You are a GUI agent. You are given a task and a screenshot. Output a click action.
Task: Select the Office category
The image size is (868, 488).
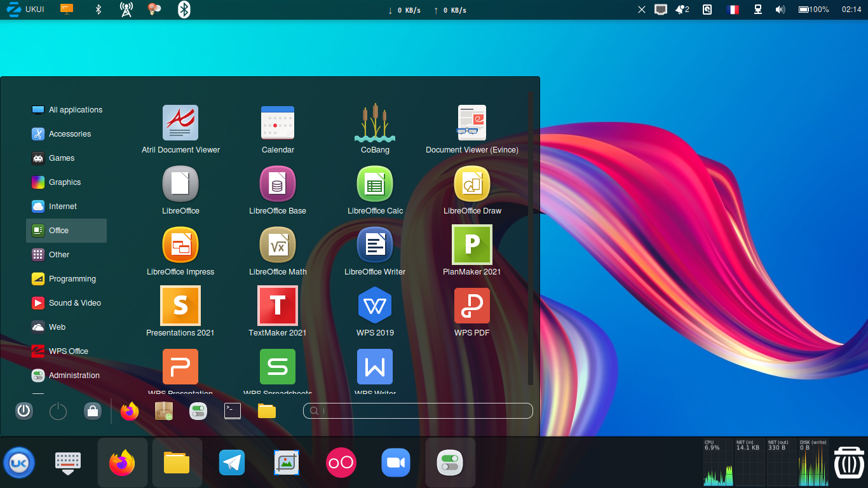click(x=66, y=231)
